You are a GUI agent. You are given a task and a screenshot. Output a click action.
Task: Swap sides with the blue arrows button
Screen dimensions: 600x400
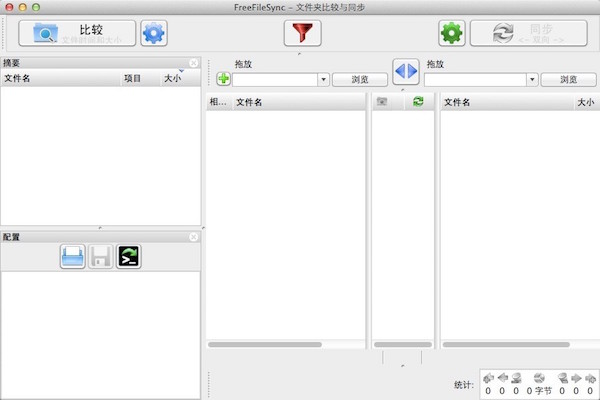point(406,71)
